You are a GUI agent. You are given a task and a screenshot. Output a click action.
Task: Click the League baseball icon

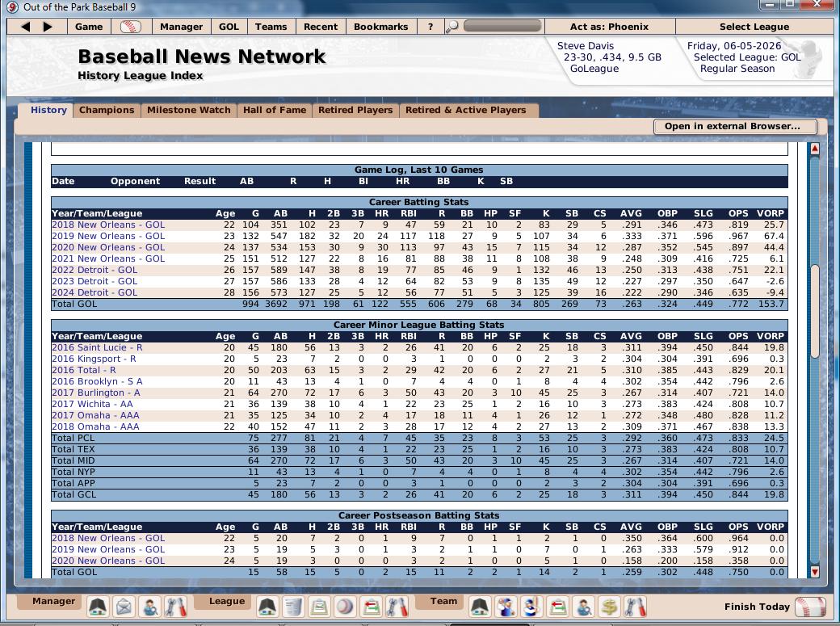pos(345,606)
